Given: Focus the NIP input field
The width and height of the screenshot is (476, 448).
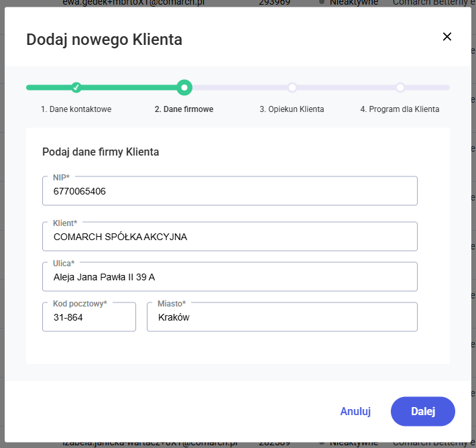Looking at the screenshot, I should (x=229, y=192).
